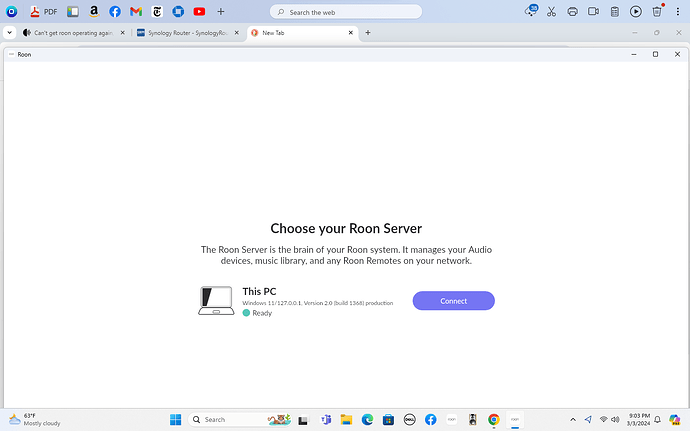This screenshot has height=431, width=690.
Task: Minimize the Roon window
Action: pos(634,54)
